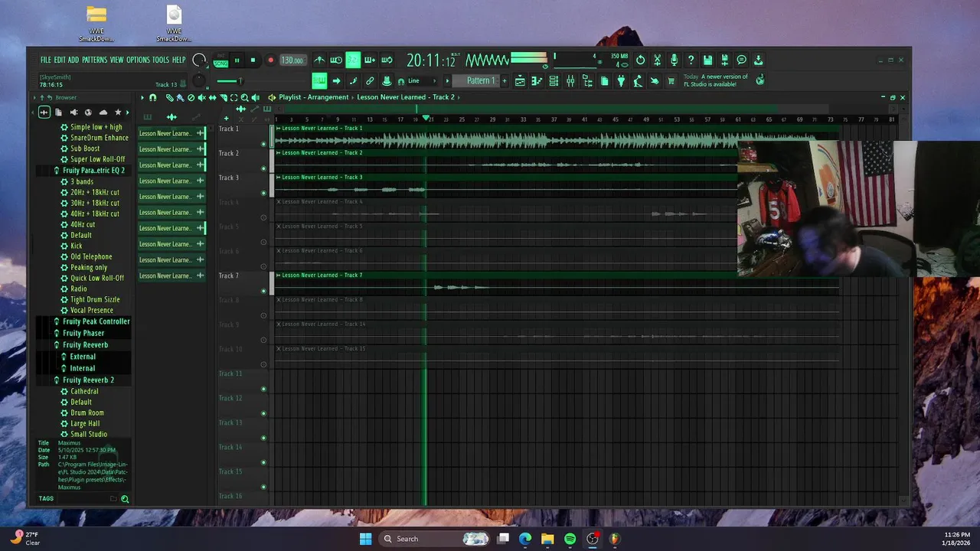Open the TOOLS menu
Screen dimensions: 980x551
pyautogui.click(x=160, y=60)
